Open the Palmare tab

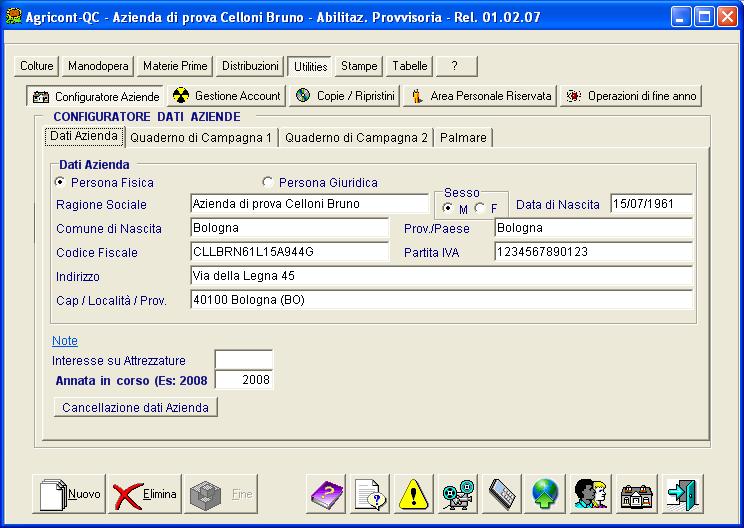point(463,137)
